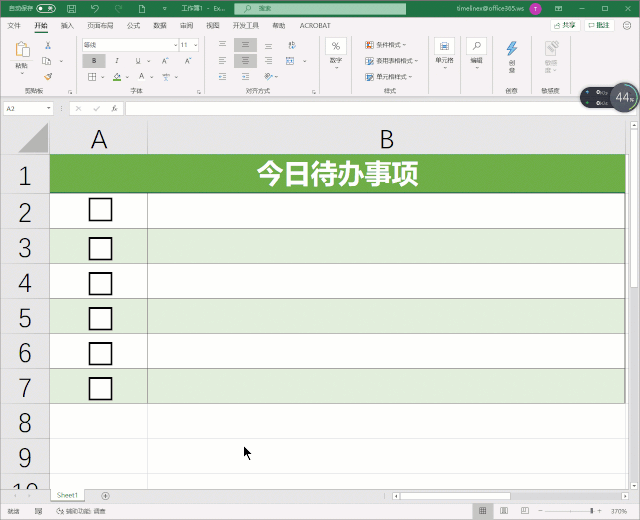Click the Name Box showing A2

pos(29,109)
